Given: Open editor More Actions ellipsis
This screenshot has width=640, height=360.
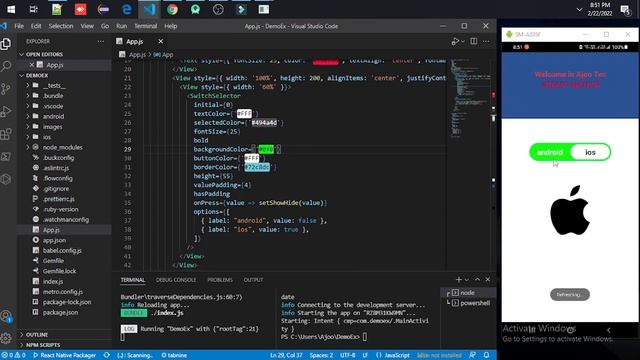Looking at the screenshot, I should click(486, 41).
